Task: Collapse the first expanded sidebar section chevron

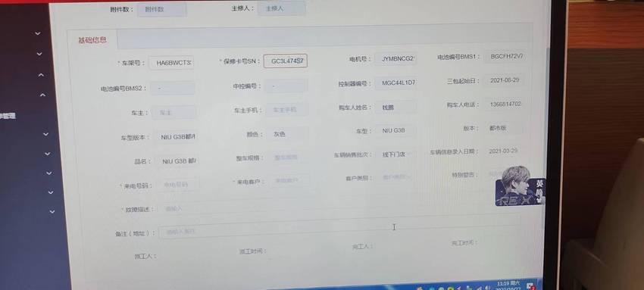Action: pyautogui.click(x=41, y=75)
